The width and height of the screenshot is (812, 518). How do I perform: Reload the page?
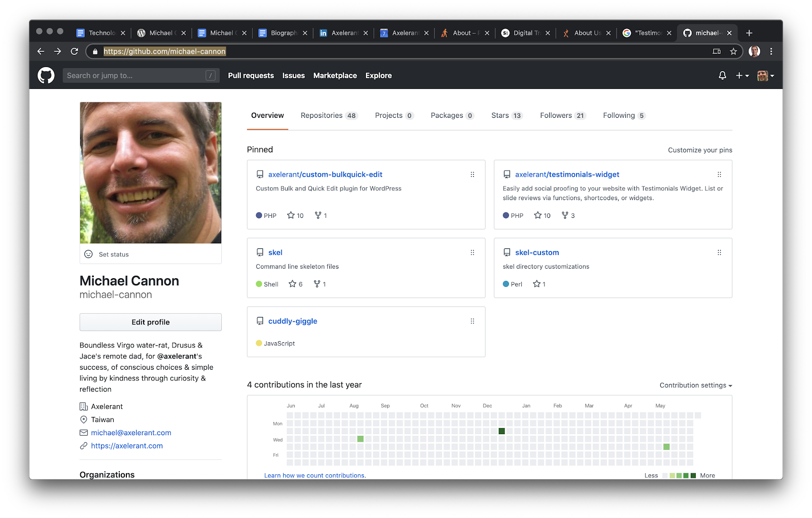point(75,51)
